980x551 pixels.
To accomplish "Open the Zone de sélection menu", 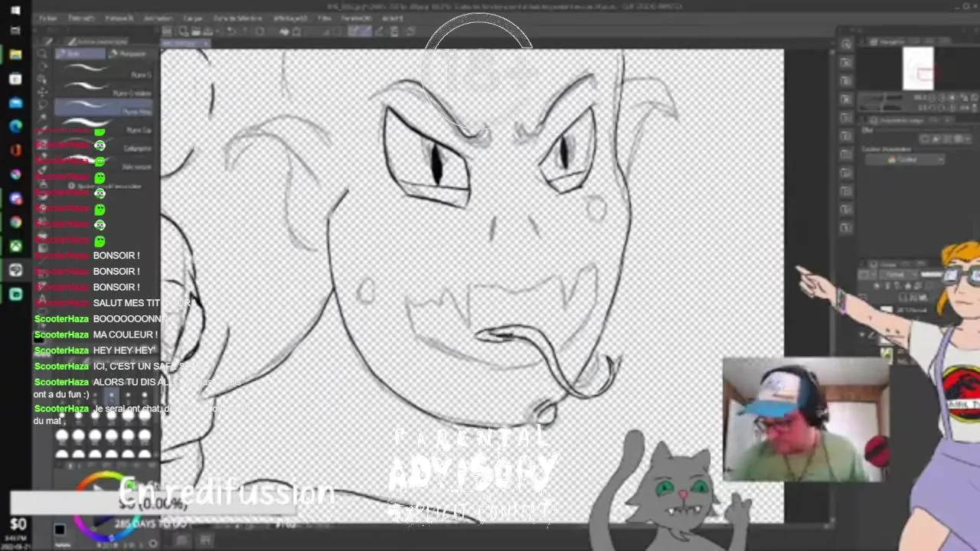I will point(237,18).
